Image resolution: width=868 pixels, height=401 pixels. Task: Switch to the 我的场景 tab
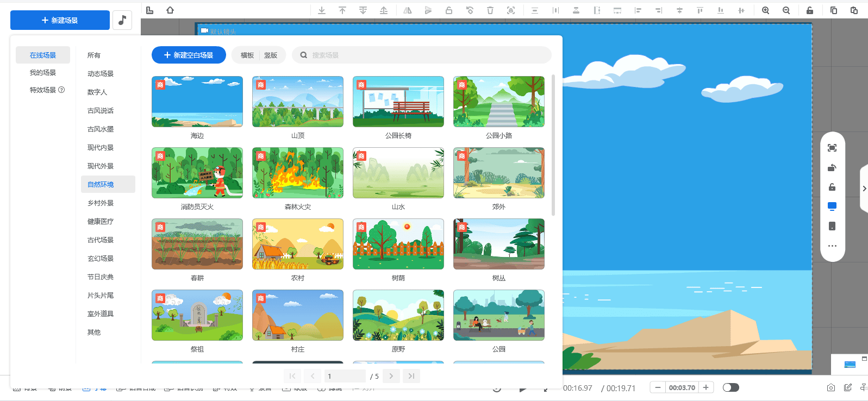click(x=43, y=73)
